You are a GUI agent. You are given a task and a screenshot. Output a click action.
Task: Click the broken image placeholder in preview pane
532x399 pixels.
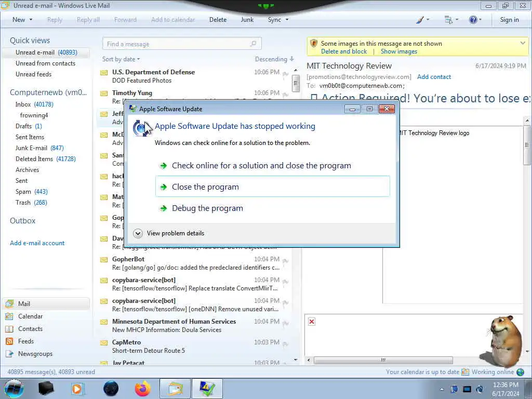[x=312, y=321]
